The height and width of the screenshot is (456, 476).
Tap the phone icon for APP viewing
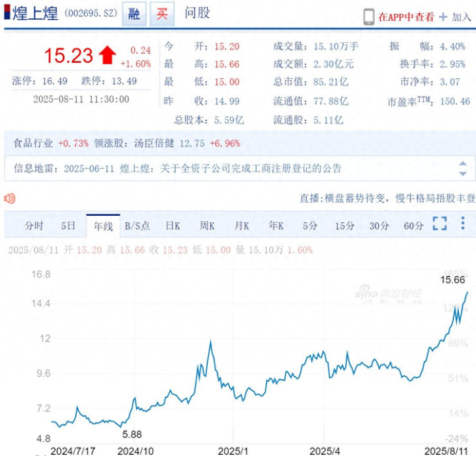point(369,17)
